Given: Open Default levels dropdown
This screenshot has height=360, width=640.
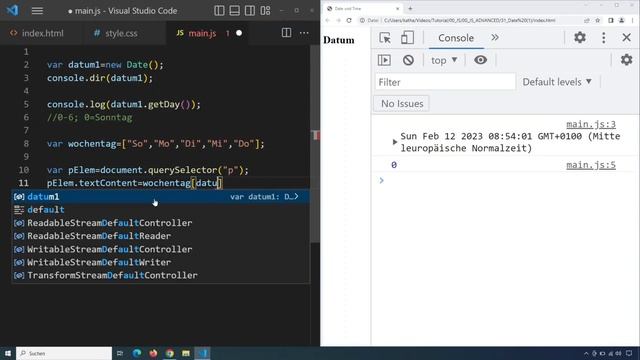Looking at the screenshot, I should coord(557,82).
